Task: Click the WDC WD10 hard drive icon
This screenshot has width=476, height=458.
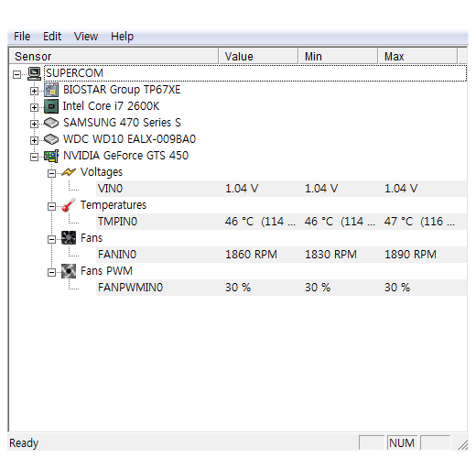Action: [x=51, y=139]
